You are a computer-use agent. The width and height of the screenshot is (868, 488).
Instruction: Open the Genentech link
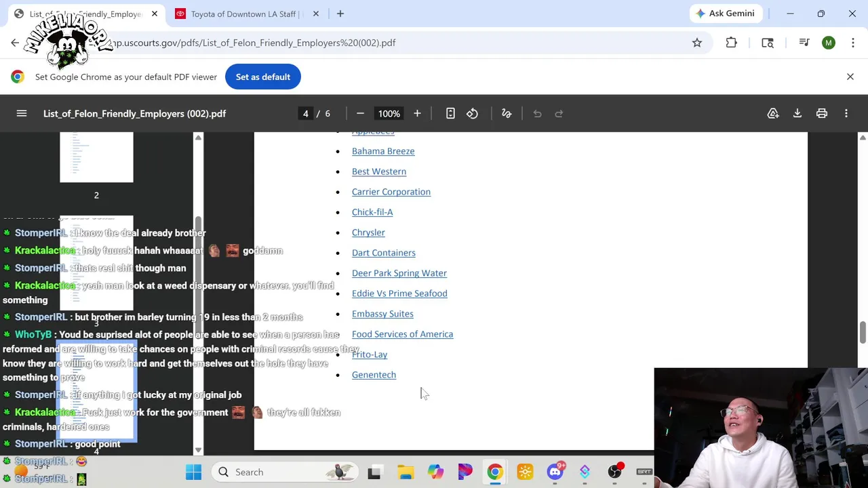click(x=374, y=375)
